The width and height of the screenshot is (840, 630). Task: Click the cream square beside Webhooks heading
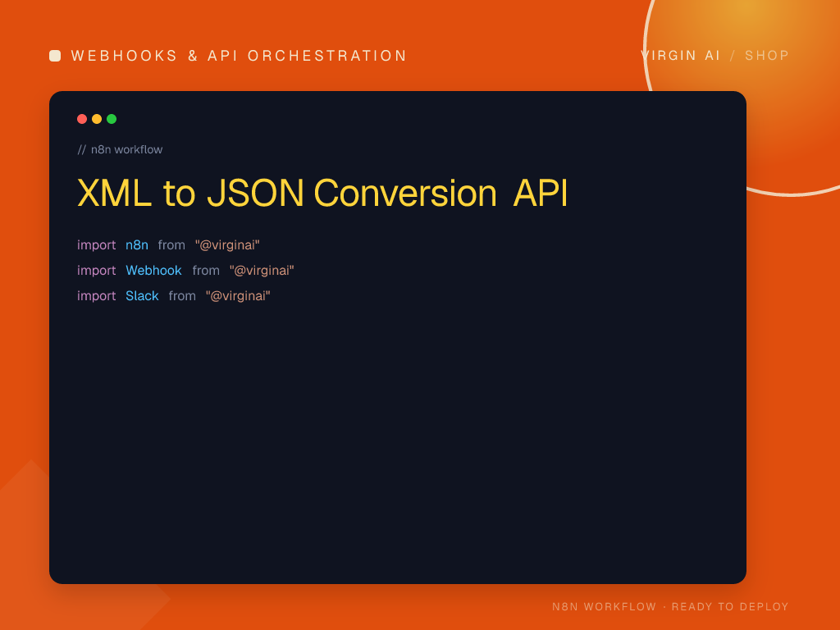[x=55, y=56]
